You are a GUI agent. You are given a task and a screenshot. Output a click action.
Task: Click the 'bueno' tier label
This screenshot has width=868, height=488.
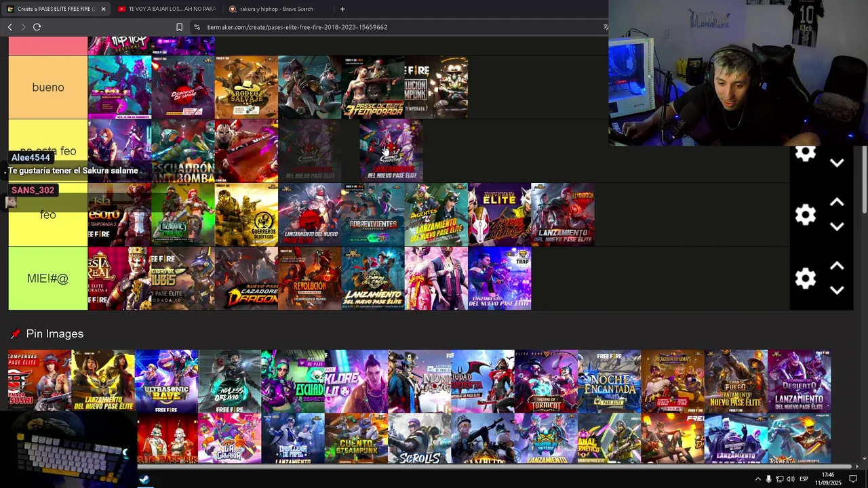(48, 87)
